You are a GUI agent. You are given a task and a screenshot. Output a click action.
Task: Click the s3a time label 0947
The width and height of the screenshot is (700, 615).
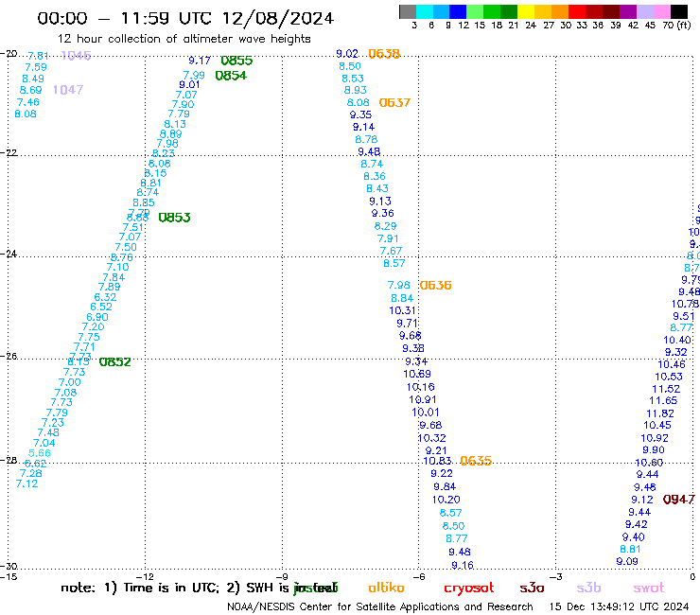tap(678, 500)
